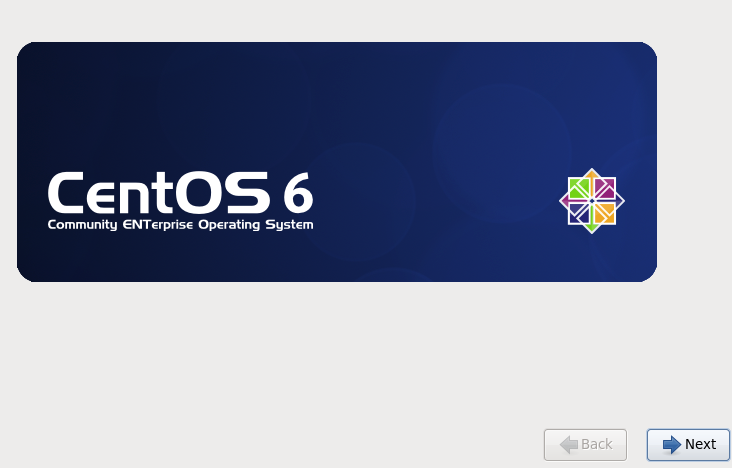Click the Next button to continue installation
Screen dimensions: 732x468
pos(688,445)
